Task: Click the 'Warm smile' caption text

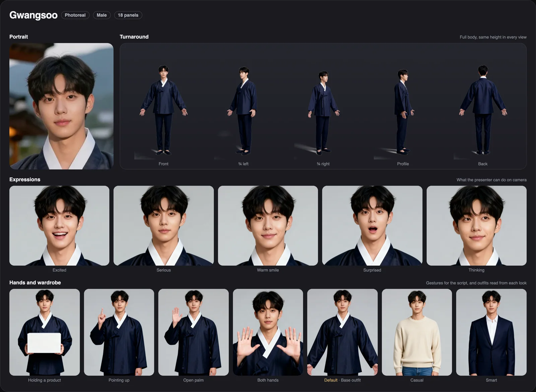Action: (268, 270)
